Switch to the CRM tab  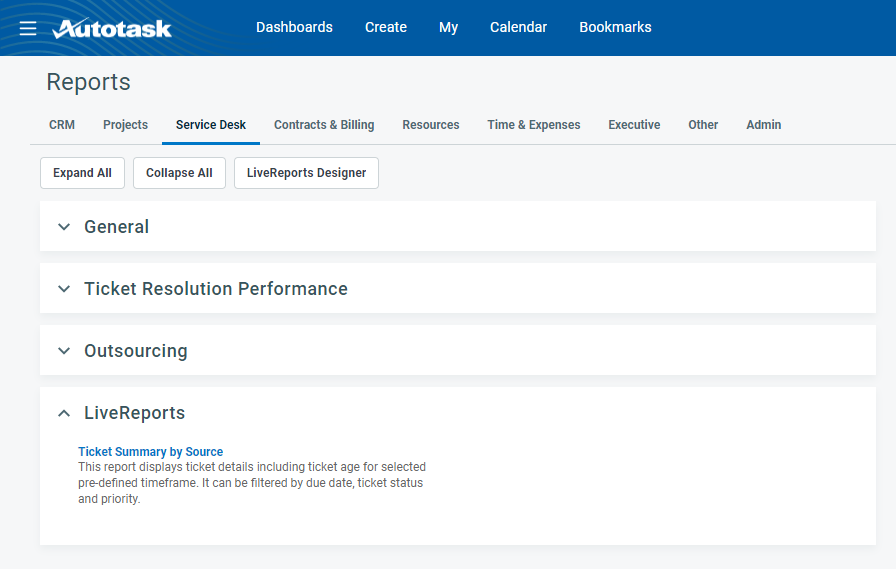(62, 125)
